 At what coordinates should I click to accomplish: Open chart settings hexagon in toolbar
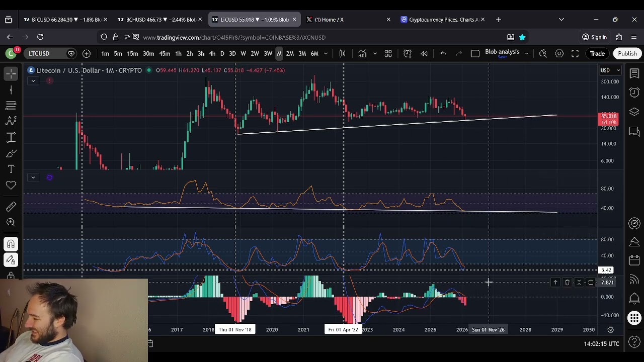tap(559, 54)
